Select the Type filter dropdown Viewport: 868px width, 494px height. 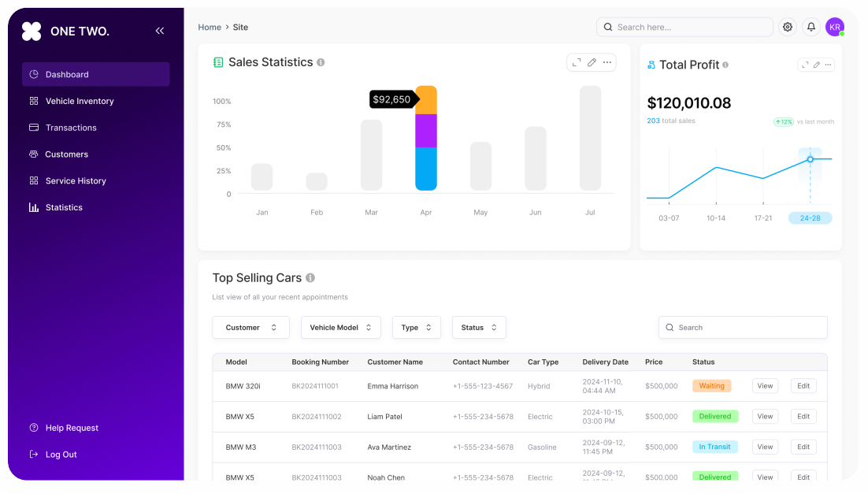click(x=416, y=328)
